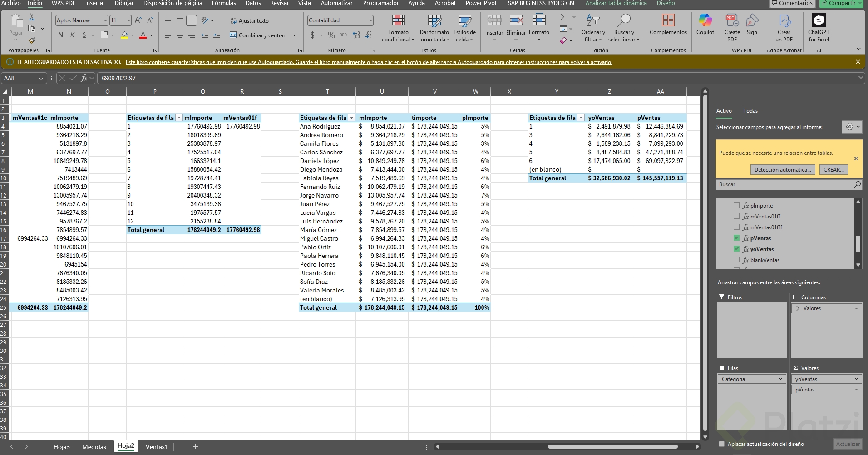Click the percent style icon
Viewport: 868px width, 455px height.
coord(331,35)
